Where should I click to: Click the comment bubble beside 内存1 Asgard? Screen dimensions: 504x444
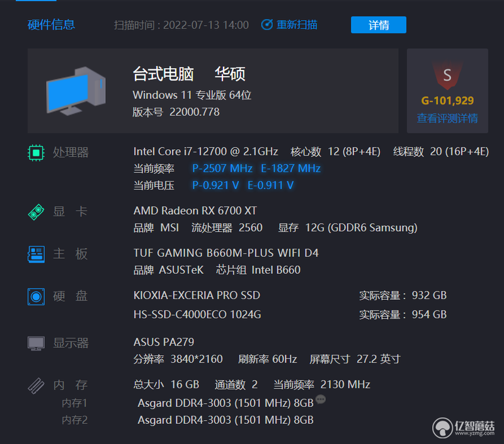(x=321, y=399)
